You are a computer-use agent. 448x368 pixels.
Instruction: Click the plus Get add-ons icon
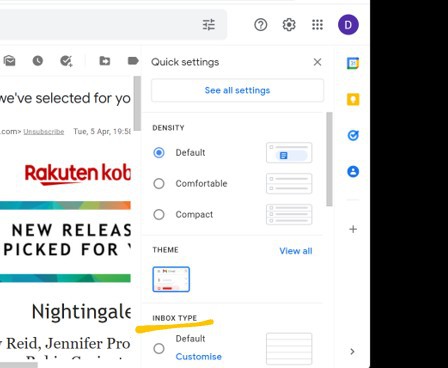point(353,229)
